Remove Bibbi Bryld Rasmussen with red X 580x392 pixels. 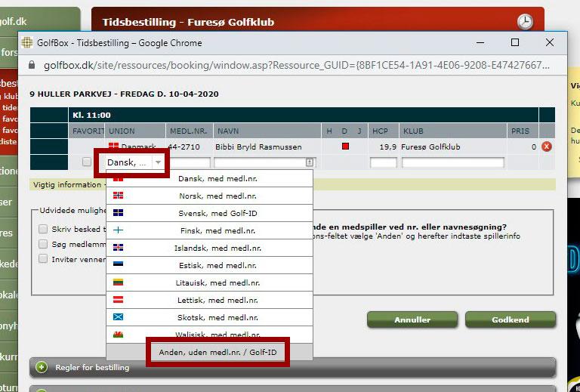pyautogui.click(x=546, y=147)
